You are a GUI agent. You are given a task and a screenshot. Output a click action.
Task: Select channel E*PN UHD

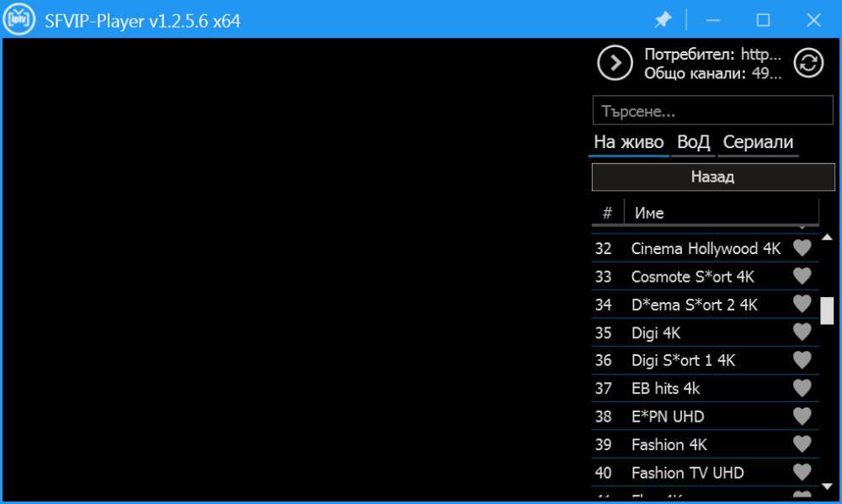pyautogui.click(x=706, y=416)
